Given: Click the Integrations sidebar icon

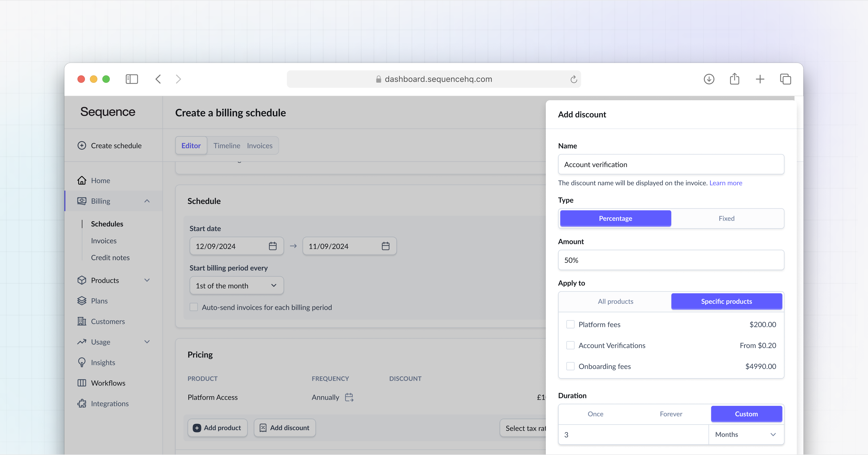Looking at the screenshot, I should 83,403.
